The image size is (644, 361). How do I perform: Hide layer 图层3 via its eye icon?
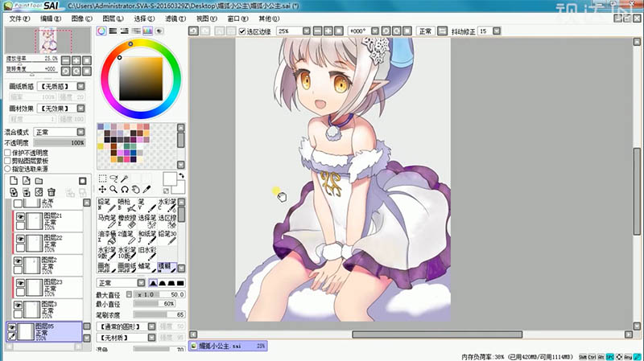18,306
